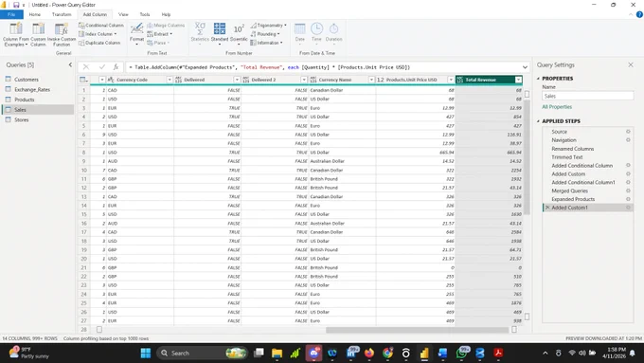Select the Products query
This screenshot has width=644, height=363.
coord(25,100)
